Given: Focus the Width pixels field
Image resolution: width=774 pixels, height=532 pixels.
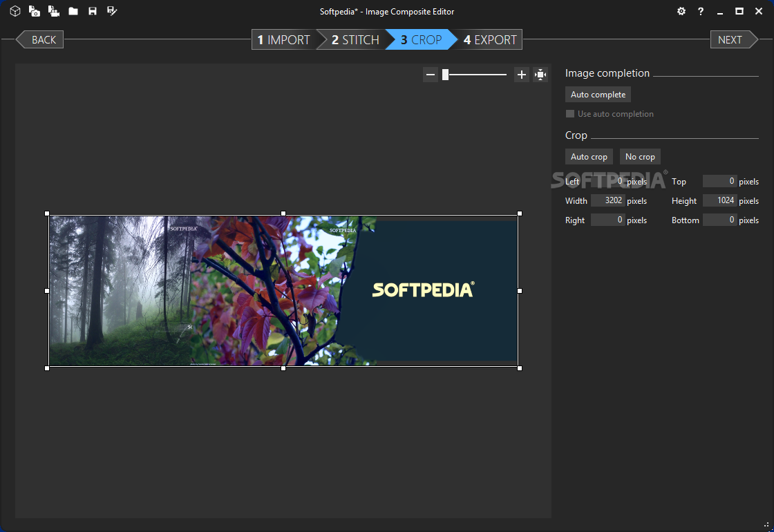Looking at the screenshot, I should tap(607, 200).
